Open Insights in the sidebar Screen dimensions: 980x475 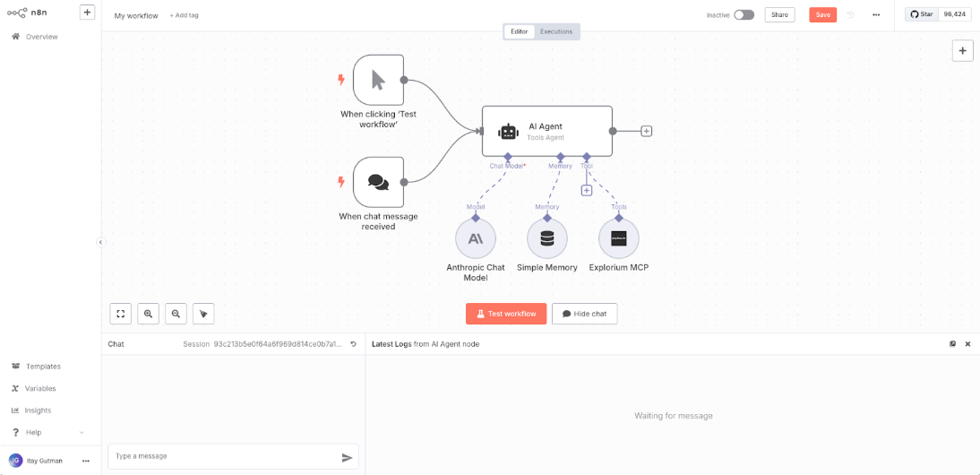(x=31, y=410)
